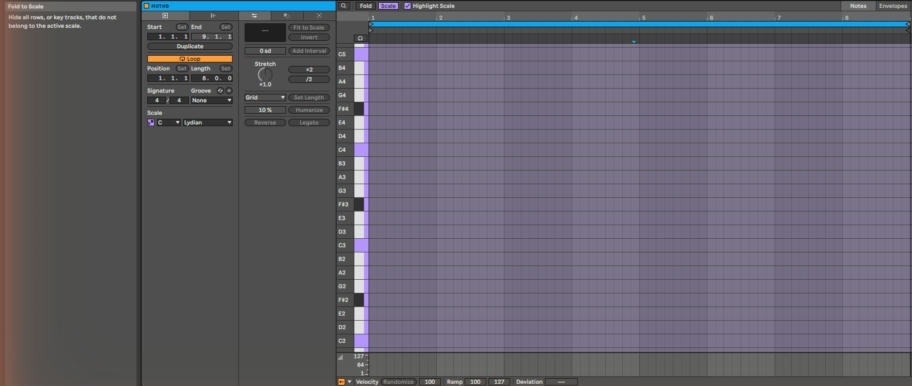Adjust the Stretch knob
The width and height of the screenshot is (912, 386).
265,75
